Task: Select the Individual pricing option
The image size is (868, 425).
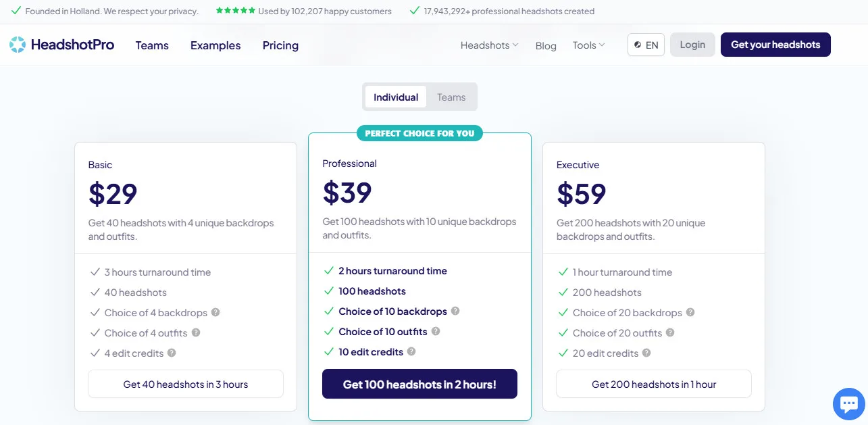Action: point(396,97)
